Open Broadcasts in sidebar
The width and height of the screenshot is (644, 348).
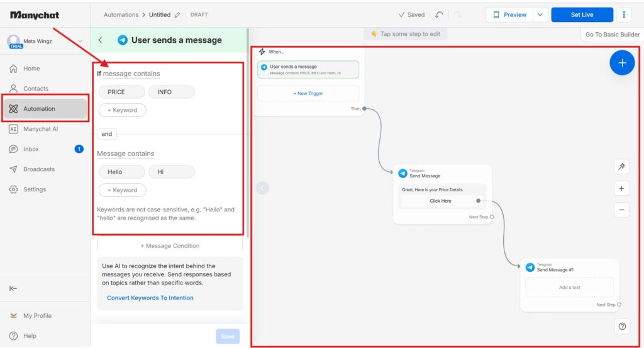38,169
